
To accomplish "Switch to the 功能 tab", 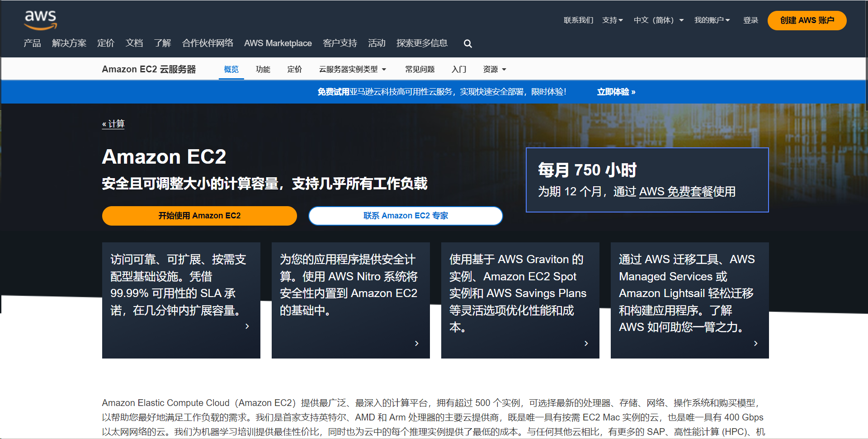I will click(263, 69).
